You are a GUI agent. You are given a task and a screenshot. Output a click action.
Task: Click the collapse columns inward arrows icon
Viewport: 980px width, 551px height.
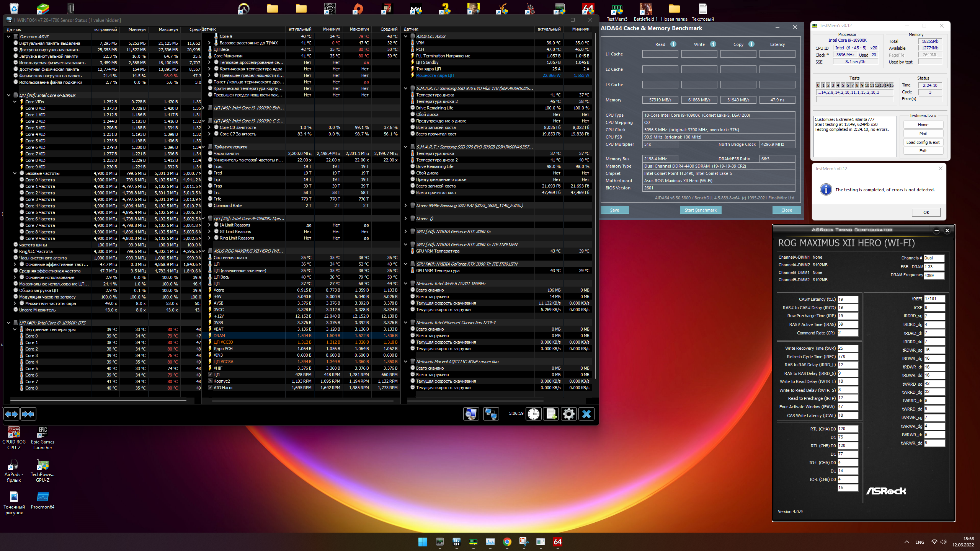point(28,414)
